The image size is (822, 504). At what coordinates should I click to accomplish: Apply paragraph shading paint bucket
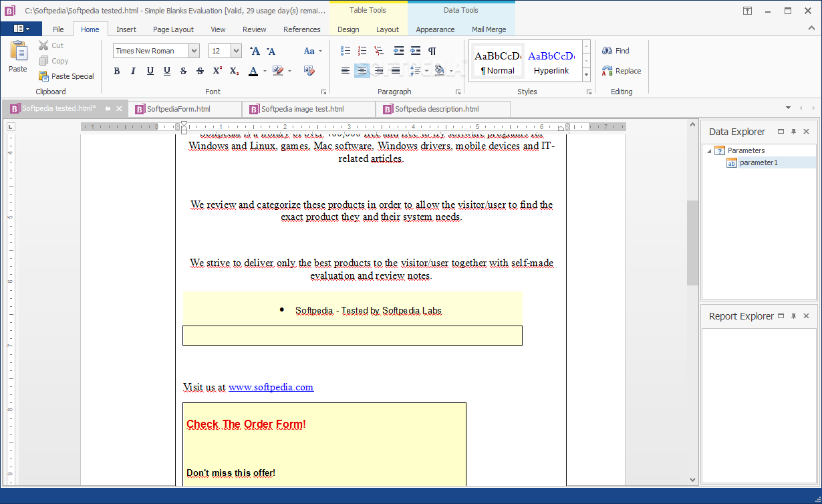(x=439, y=71)
